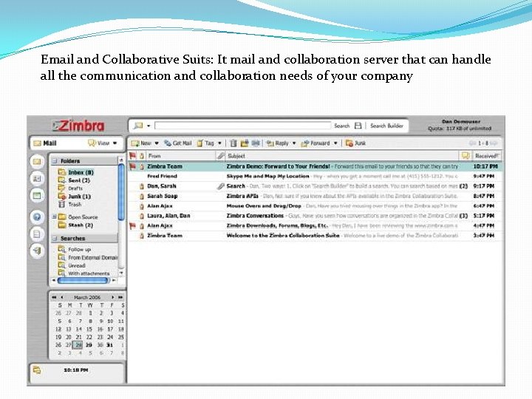Open the Fred Friend Skype Me message
532x399 pixels.
pos(315,176)
